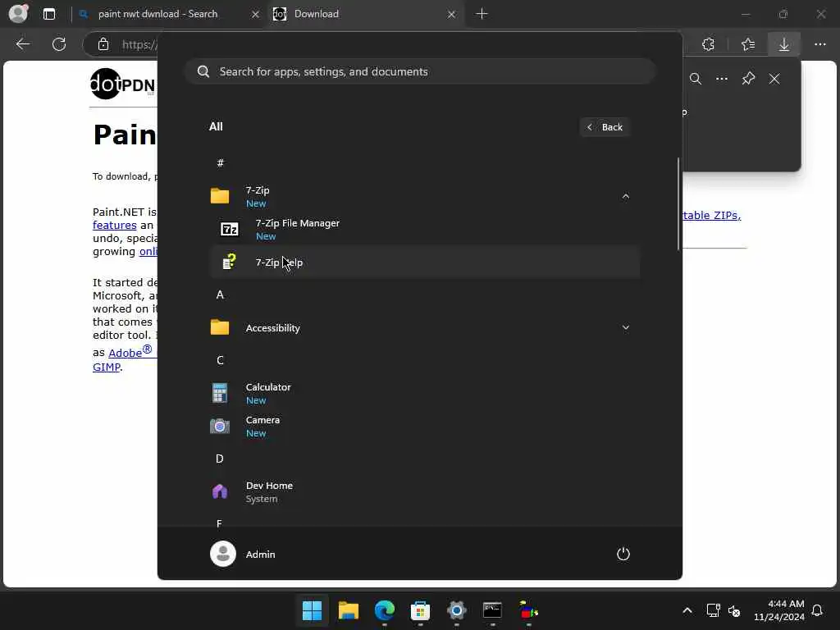Launch the Camera app
The height and width of the screenshot is (630, 840).
(x=424, y=427)
